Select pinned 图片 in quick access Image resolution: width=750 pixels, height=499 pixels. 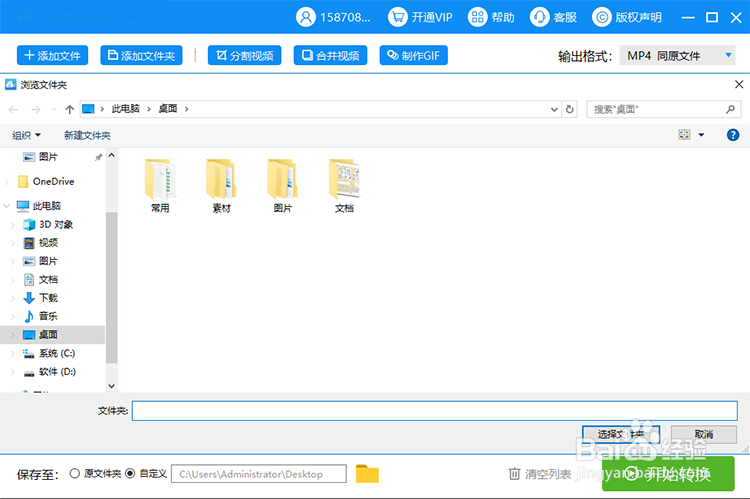48,156
